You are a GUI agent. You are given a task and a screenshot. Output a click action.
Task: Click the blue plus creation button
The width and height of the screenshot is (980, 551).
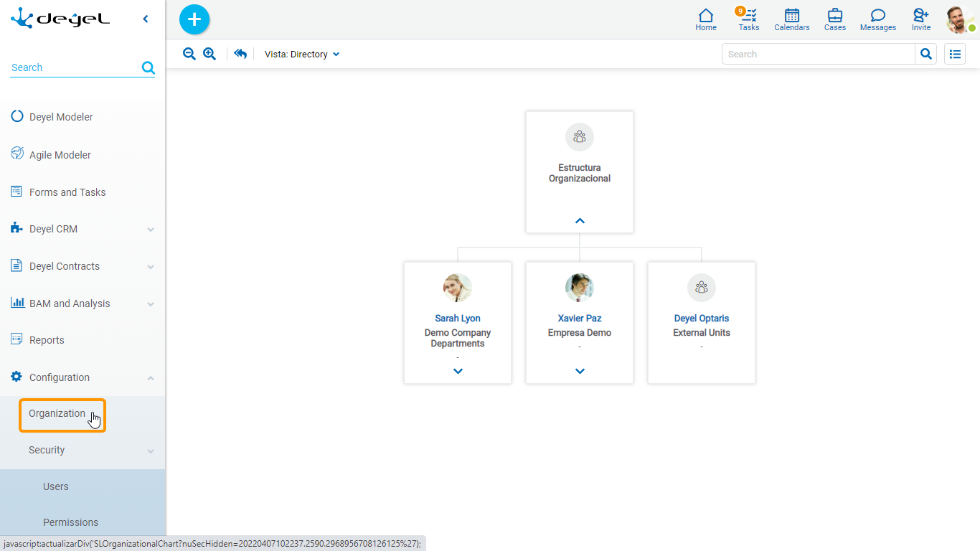coord(194,19)
